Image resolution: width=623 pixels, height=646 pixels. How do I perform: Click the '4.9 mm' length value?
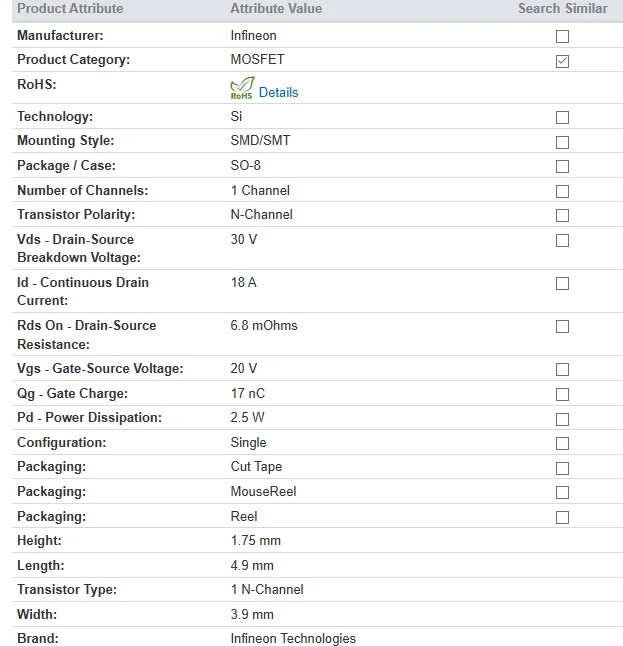point(252,565)
